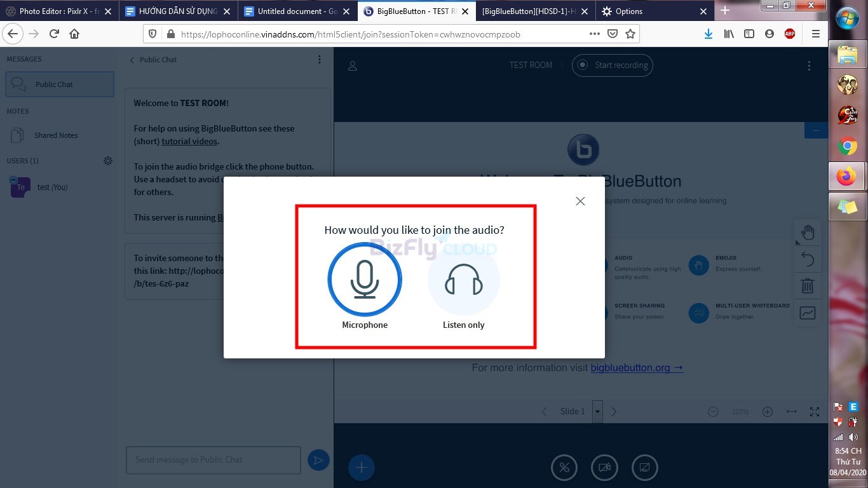Click the mute audio button in bottom bar
The width and height of the screenshot is (868, 488).
tap(564, 468)
